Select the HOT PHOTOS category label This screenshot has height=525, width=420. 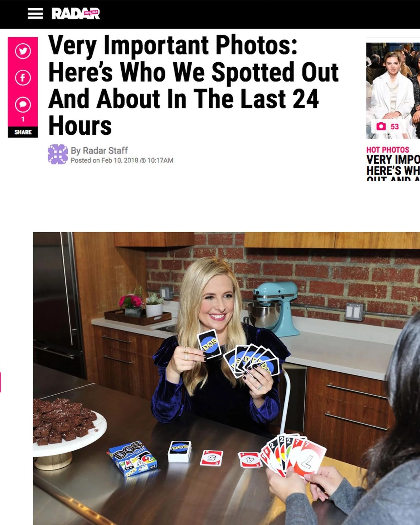pyautogui.click(x=387, y=150)
